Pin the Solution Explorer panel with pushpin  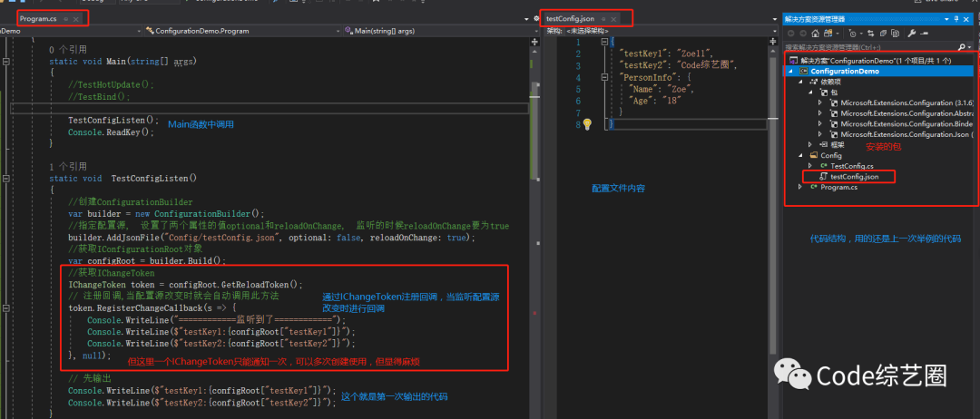(956, 19)
